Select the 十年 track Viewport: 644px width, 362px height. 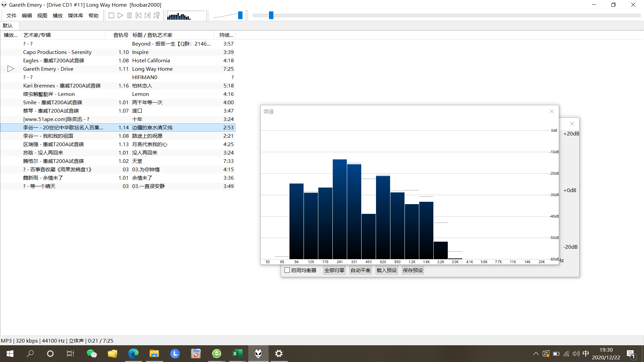[118, 119]
